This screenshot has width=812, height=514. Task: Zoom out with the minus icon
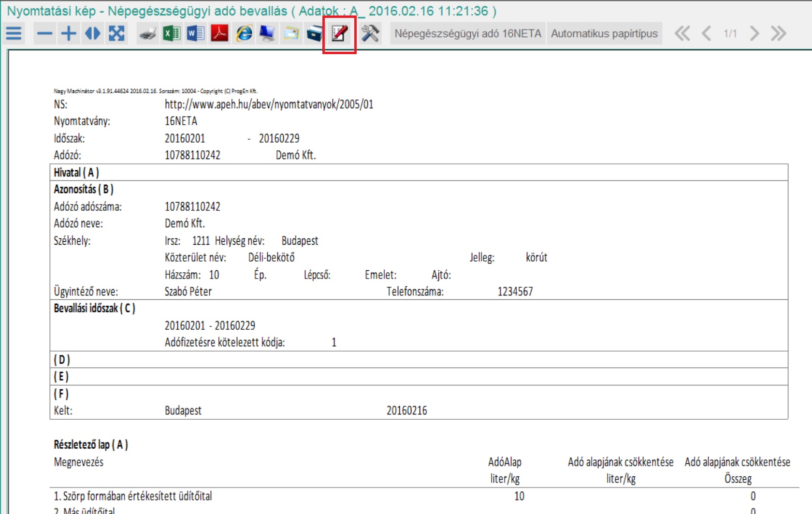pos(45,33)
